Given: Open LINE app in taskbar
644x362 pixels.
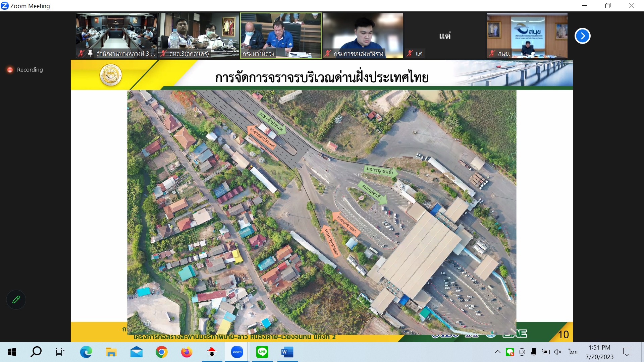Looking at the screenshot, I should (x=262, y=352).
